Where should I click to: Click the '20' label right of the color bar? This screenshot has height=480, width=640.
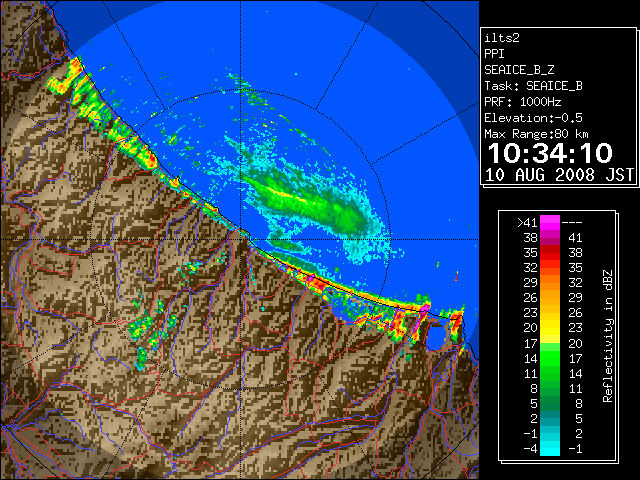coord(575,344)
